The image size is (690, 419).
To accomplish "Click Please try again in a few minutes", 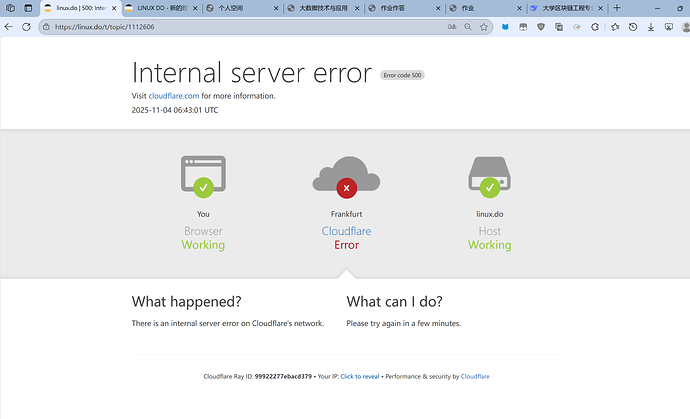I will (x=404, y=323).
